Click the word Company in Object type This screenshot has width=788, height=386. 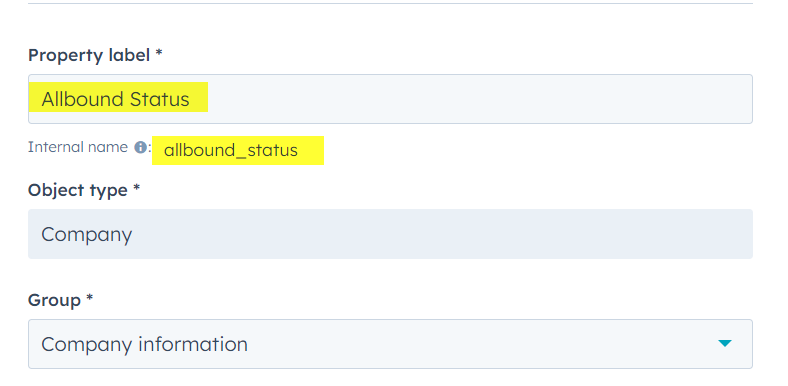(86, 235)
